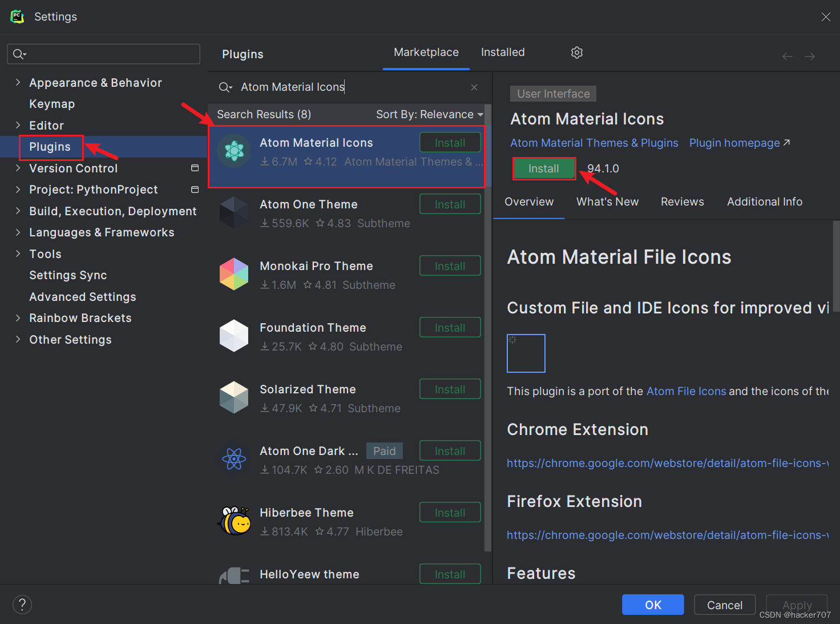Expand the Version Control node
Viewport: 840px width, 624px height.
pyautogui.click(x=18, y=168)
